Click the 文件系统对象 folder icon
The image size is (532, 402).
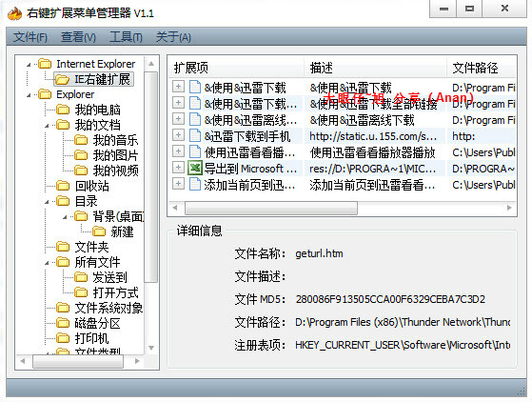coord(63,308)
